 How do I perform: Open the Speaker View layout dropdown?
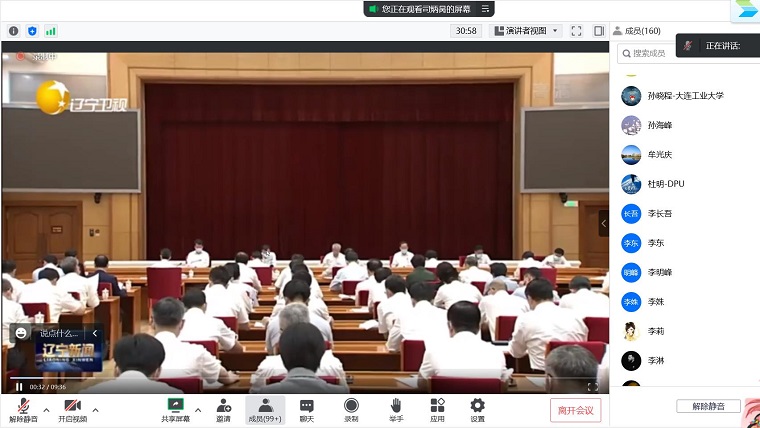[527, 31]
